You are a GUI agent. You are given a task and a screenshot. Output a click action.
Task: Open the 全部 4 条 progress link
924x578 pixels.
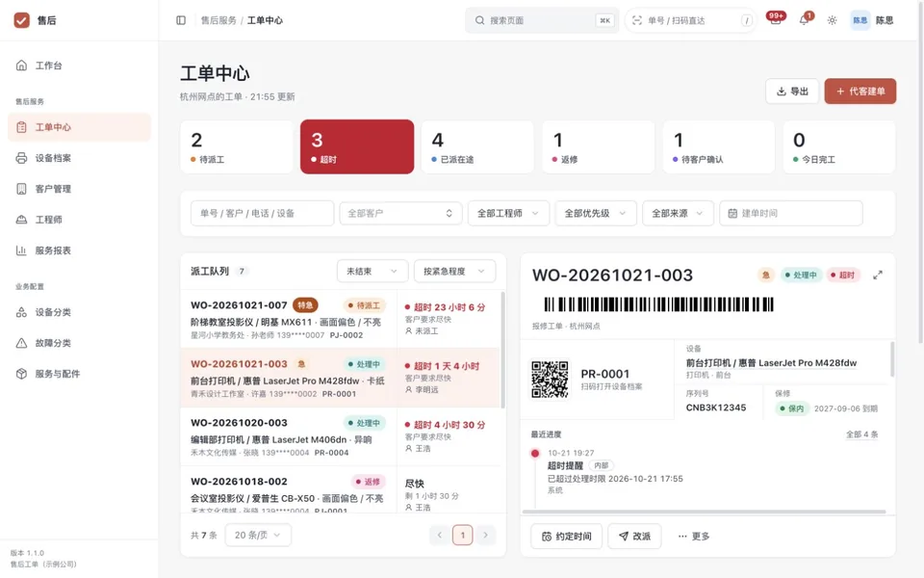click(x=861, y=434)
